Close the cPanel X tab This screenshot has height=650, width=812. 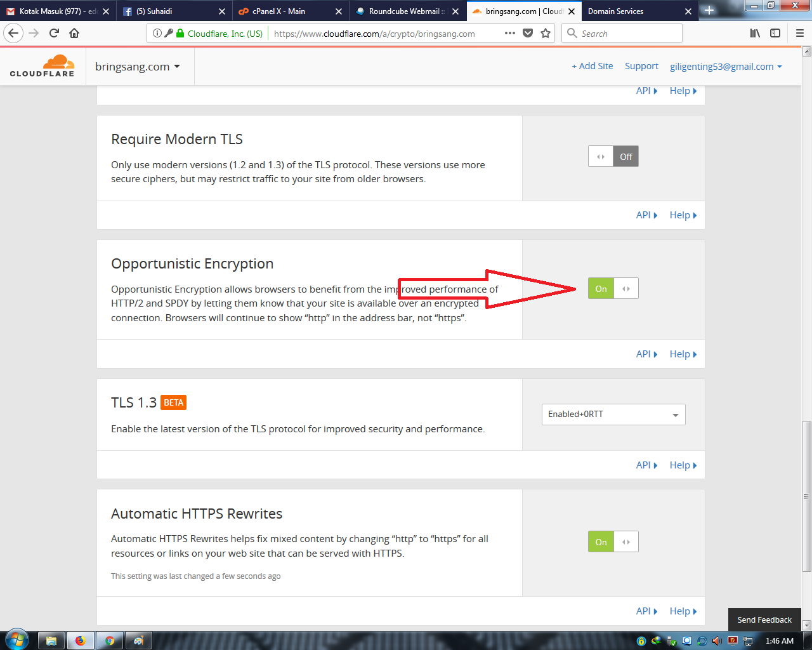coord(339,11)
